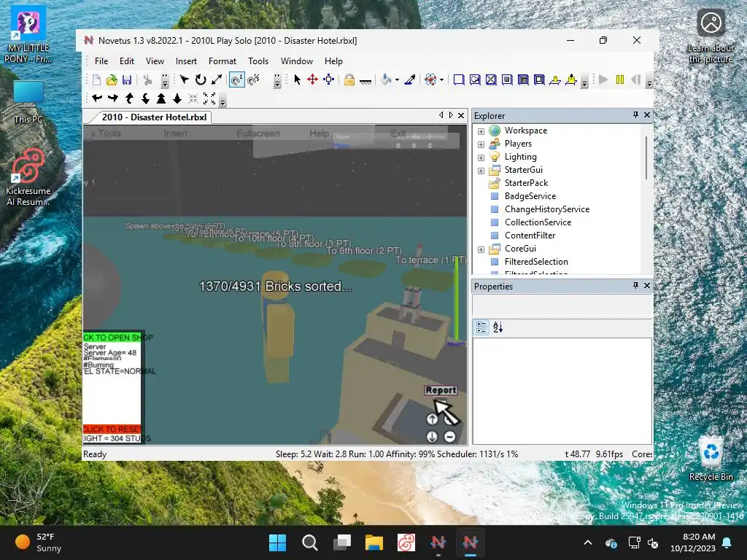The image size is (747, 560).
Task: Pin the Explorer panel
Action: pos(635,114)
